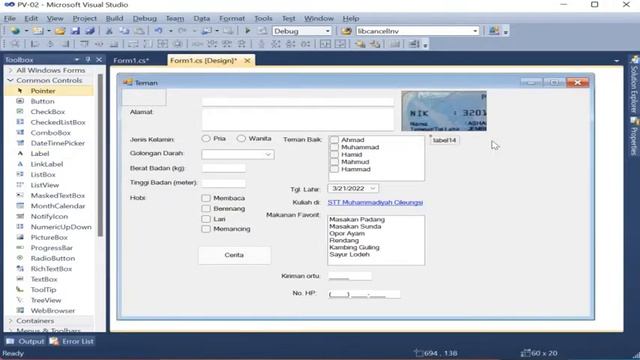Viewport: 640px width, 360px height.
Task: Click the Cut scissors icon
Action: click(x=109, y=31)
